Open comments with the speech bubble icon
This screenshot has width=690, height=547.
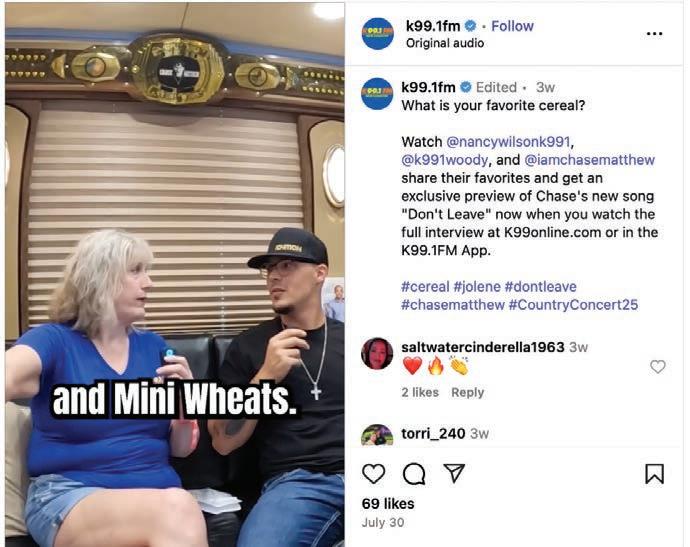pyautogui.click(x=414, y=474)
